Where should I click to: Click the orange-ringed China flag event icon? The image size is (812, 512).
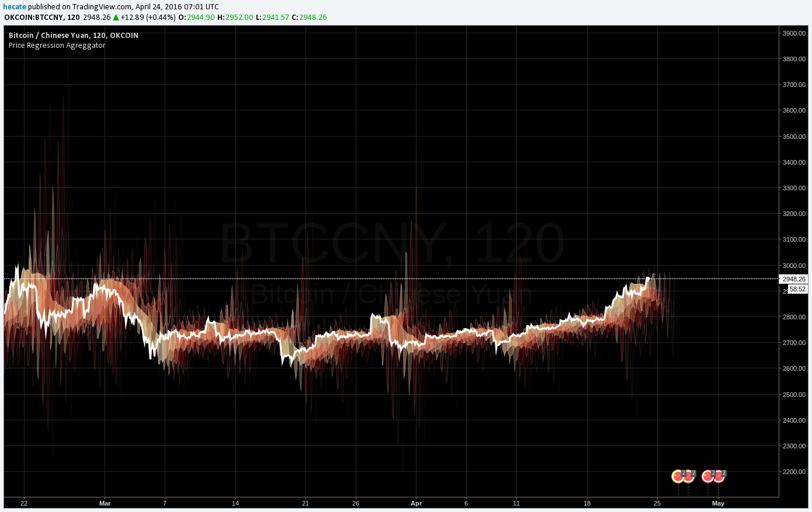[688, 476]
